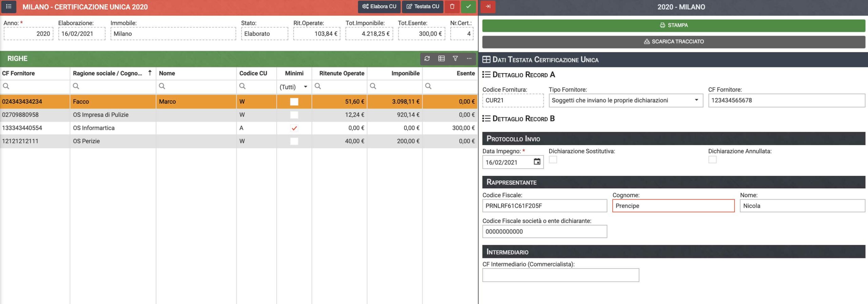Viewport: 868px width, 304px height.
Task: Open the column chooser icon in Righe toolbar
Action: coord(441,59)
